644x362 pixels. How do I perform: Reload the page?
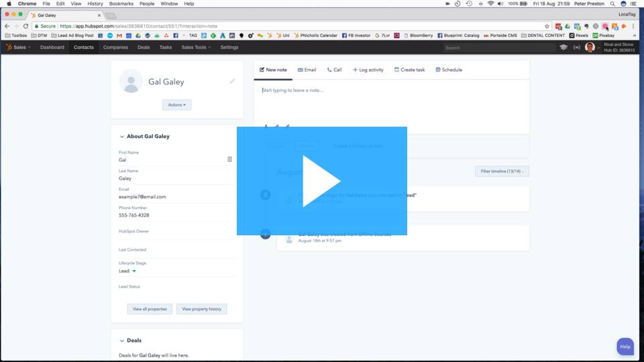(x=26, y=26)
